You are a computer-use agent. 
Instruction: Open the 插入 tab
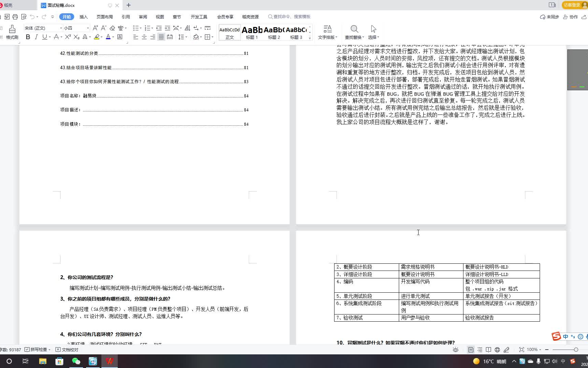[83, 17]
